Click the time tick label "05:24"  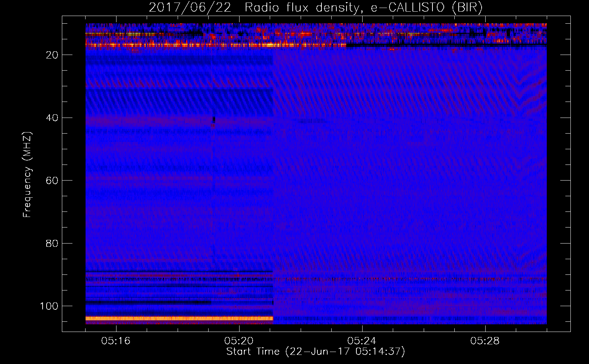362,341
